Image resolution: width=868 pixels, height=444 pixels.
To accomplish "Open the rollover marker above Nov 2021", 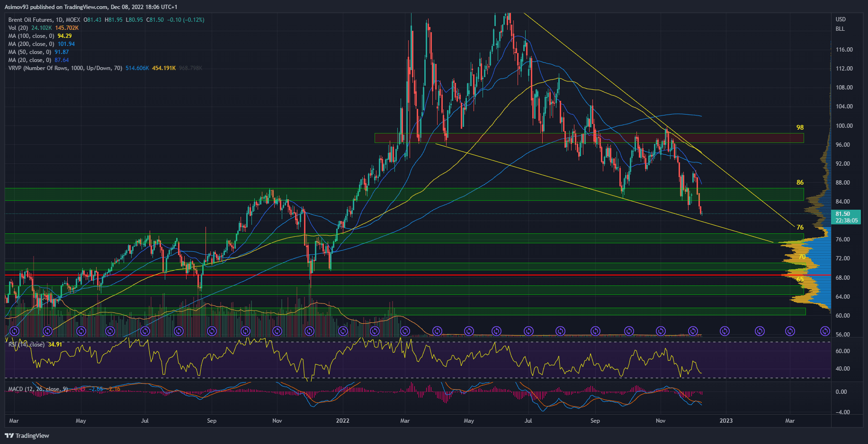I will tap(277, 331).
